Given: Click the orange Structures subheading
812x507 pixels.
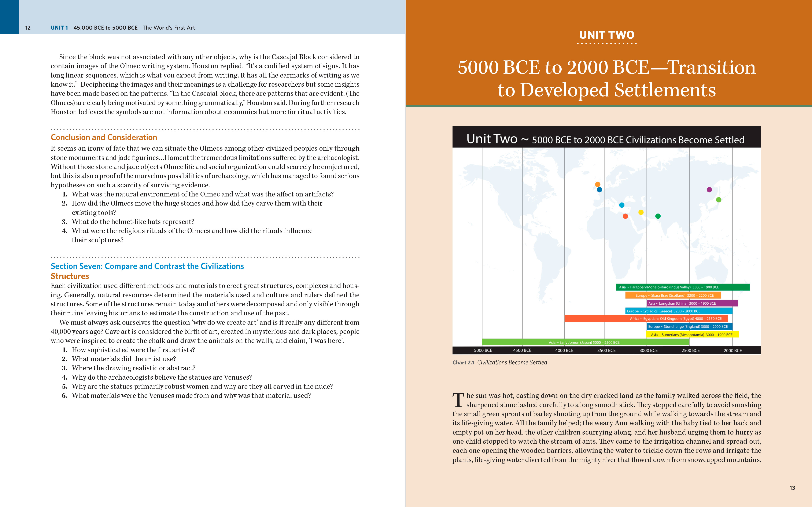Looking at the screenshot, I should [x=70, y=276].
